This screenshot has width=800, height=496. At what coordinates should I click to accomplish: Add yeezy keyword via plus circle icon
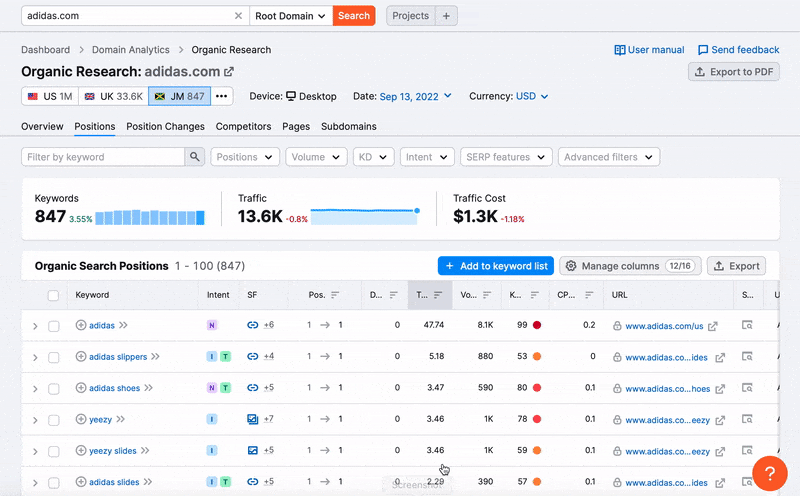coord(81,419)
